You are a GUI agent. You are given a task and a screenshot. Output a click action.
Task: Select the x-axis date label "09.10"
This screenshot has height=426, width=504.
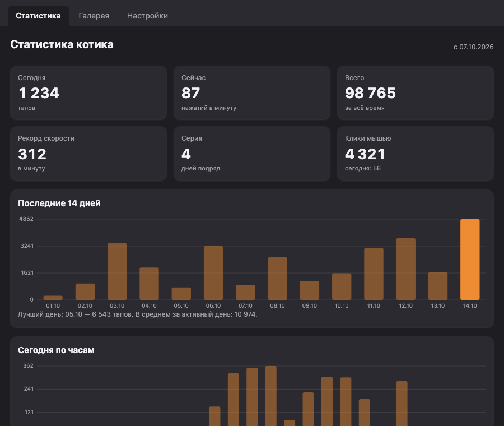[310, 305]
